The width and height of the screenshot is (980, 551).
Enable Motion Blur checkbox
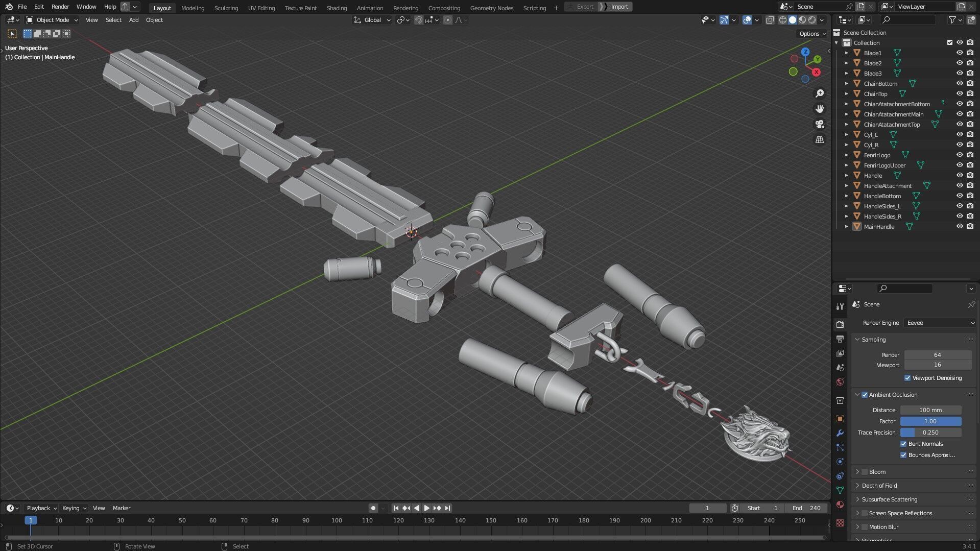(865, 527)
